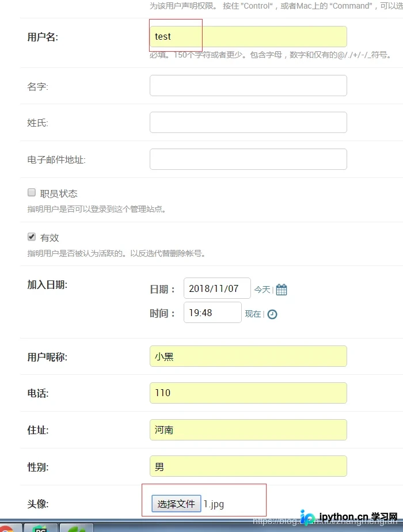
Task: Focus the 用户名 field containing test
Action: pos(248,36)
